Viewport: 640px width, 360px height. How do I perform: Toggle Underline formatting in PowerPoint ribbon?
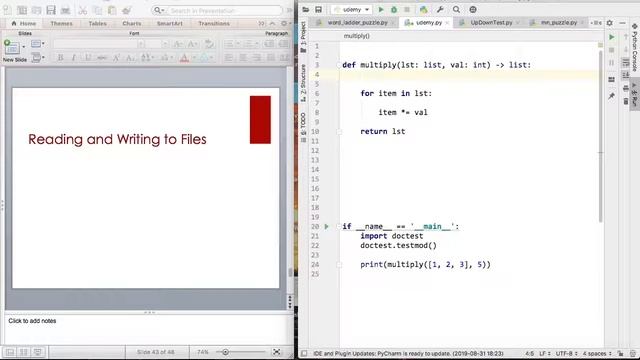[87, 58]
